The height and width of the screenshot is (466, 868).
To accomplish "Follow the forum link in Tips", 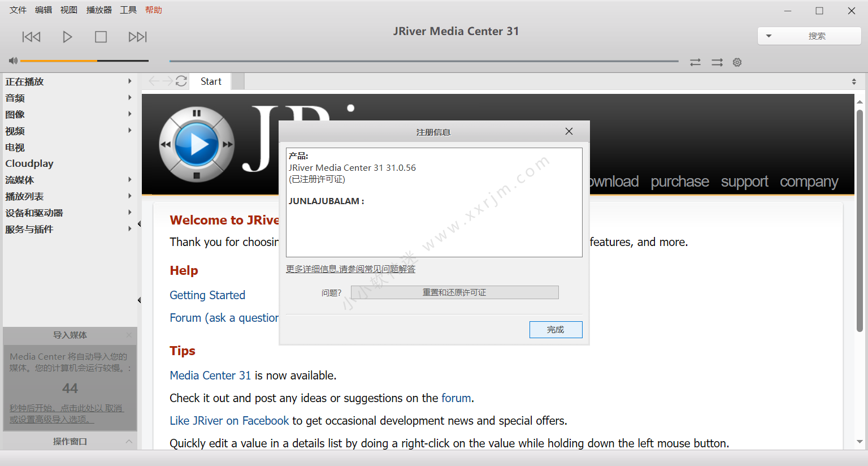I will tap(456, 398).
